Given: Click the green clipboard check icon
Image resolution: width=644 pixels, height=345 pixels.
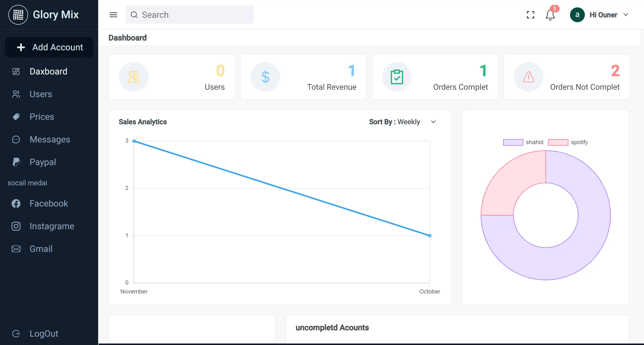Looking at the screenshot, I should (397, 77).
